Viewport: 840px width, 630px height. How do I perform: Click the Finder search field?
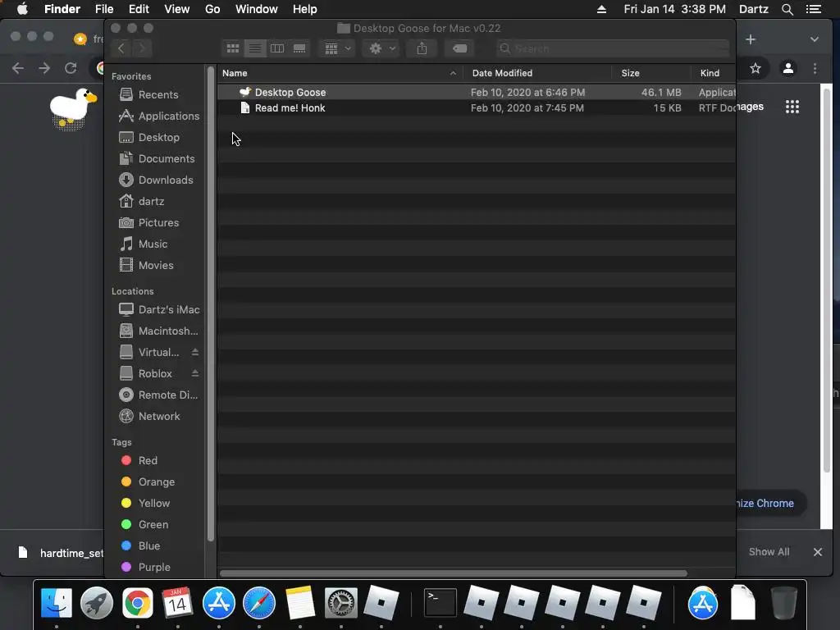tap(613, 48)
